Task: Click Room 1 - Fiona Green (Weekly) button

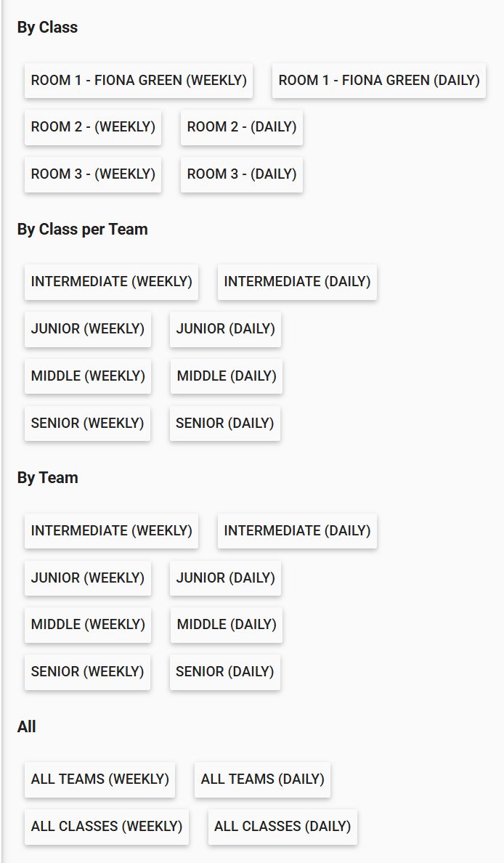Action: 139,80
